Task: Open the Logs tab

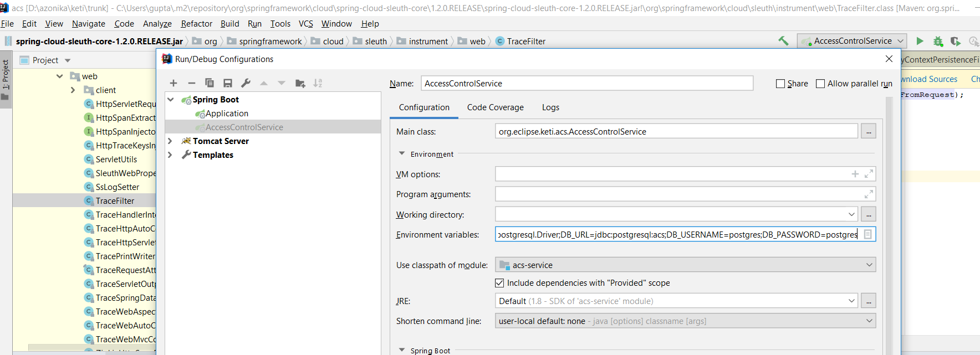Action: [550, 107]
